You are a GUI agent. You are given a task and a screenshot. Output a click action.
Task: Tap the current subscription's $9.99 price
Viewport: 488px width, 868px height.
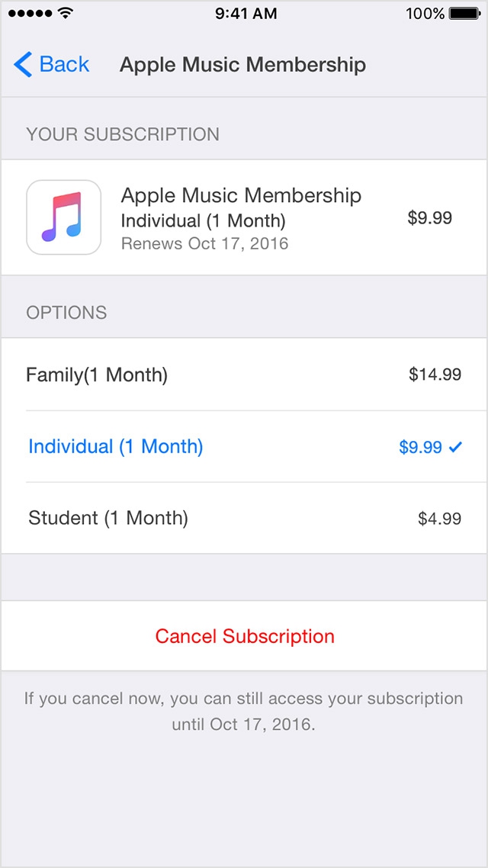[x=430, y=218]
